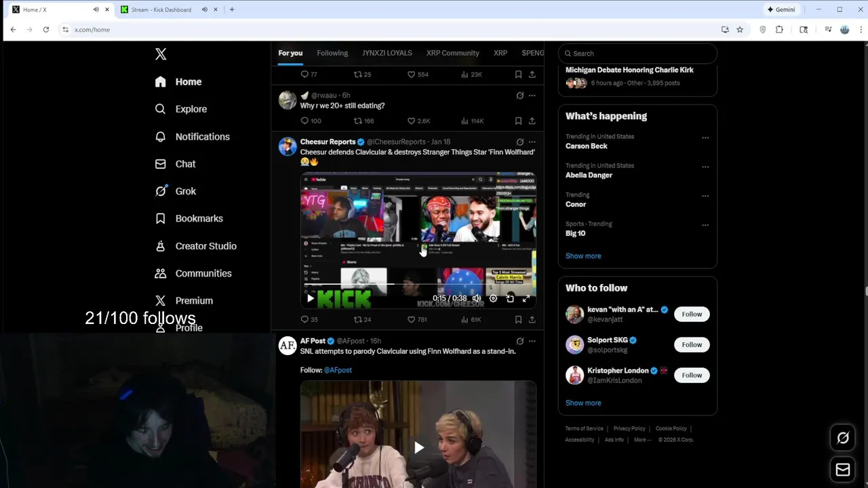Select the For you tab
This screenshot has width=868, height=488.
pos(290,53)
